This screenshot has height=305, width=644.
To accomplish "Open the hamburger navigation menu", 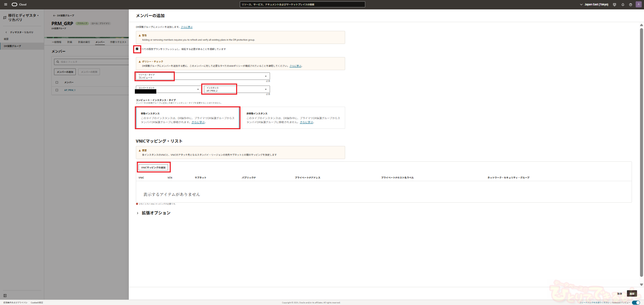I will point(5,4).
